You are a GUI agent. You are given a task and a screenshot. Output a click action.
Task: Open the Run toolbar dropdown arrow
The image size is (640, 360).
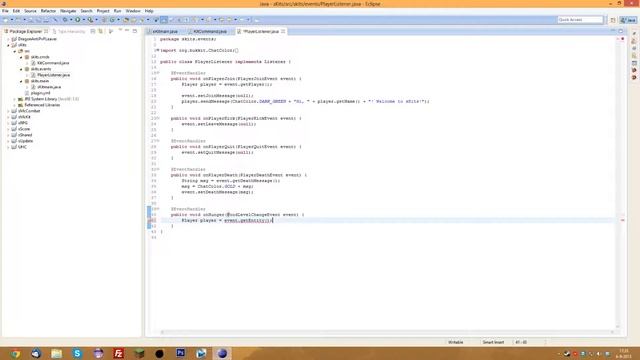[83, 20]
